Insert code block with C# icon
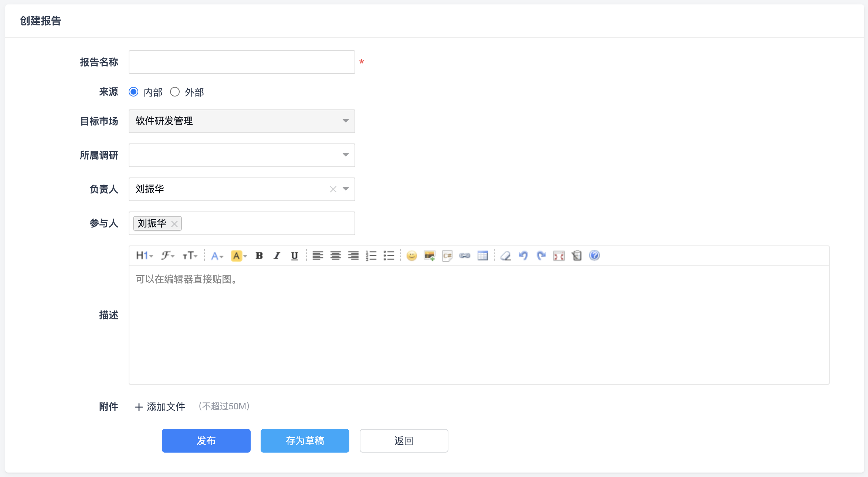This screenshot has width=868, height=477. pyautogui.click(x=447, y=256)
